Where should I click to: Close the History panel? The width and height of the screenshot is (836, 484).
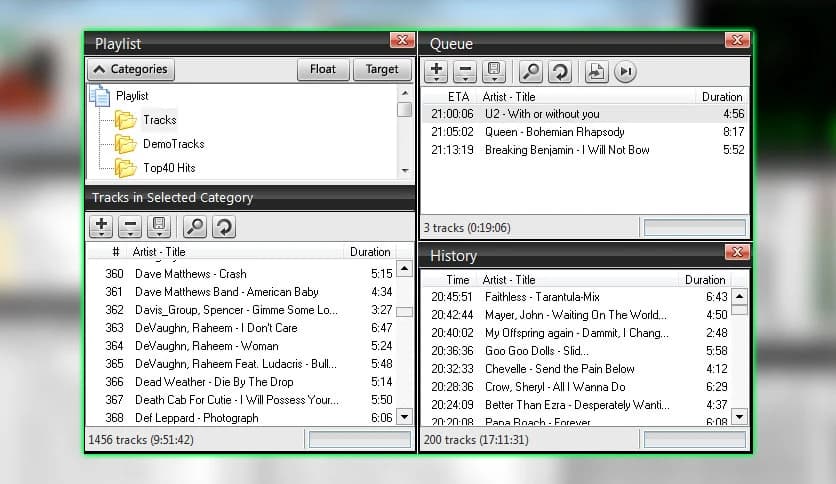tap(736, 253)
